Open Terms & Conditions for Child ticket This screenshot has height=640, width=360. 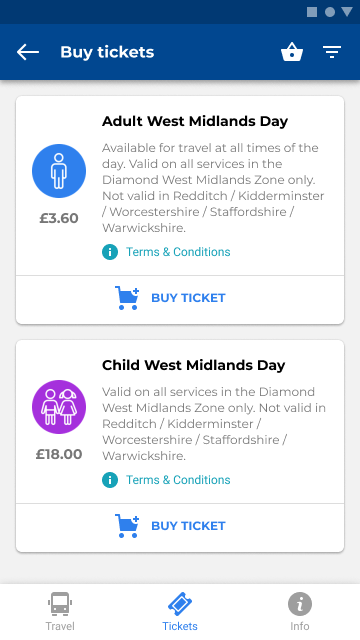click(178, 480)
